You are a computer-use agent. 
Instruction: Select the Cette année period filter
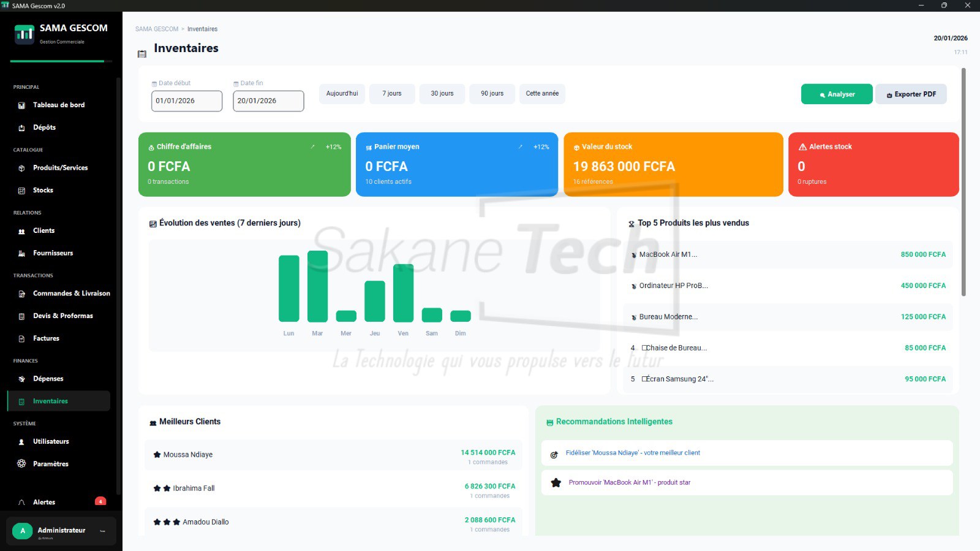[542, 94]
